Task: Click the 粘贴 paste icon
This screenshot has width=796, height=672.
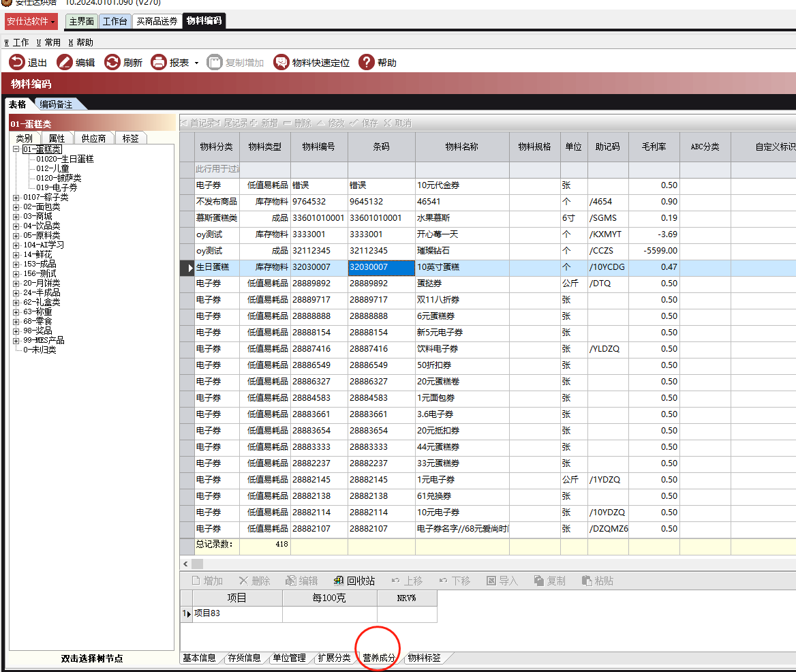Action: pyautogui.click(x=587, y=581)
